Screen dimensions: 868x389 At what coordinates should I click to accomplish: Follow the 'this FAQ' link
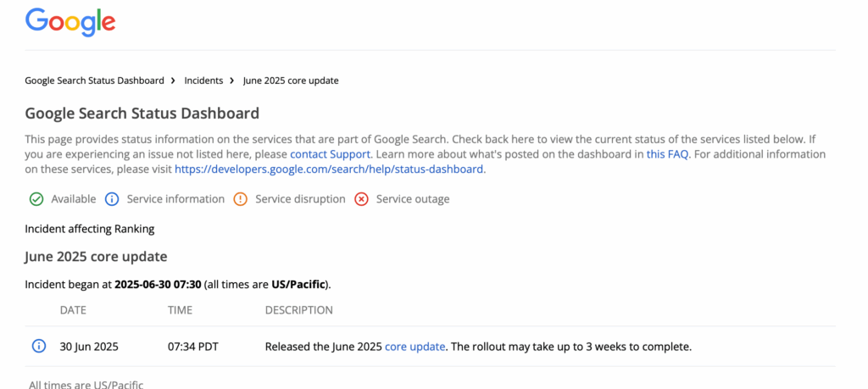667,154
